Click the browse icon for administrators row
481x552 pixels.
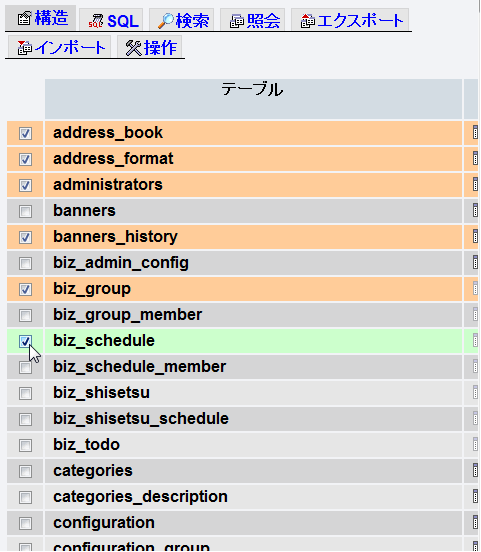click(475, 185)
